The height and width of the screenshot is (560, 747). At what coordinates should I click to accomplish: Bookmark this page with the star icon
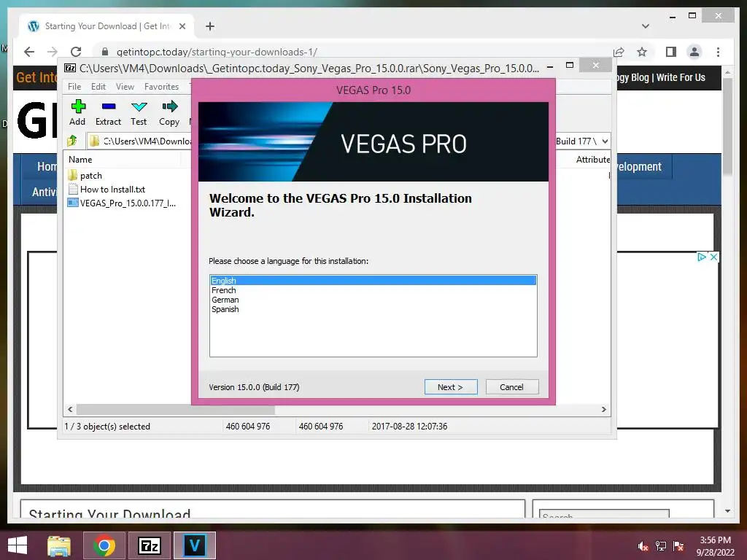pyautogui.click(x=642, y=52)
